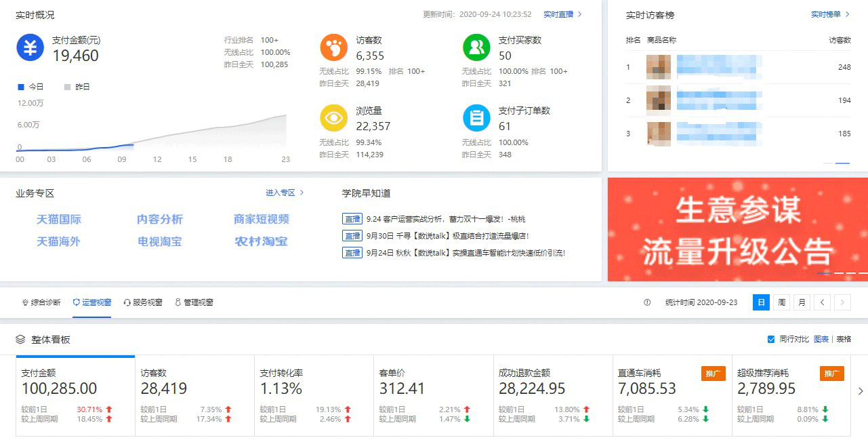
Task: Toggle the 昨日 chart legend series
Action: click(x=77, y=87)
